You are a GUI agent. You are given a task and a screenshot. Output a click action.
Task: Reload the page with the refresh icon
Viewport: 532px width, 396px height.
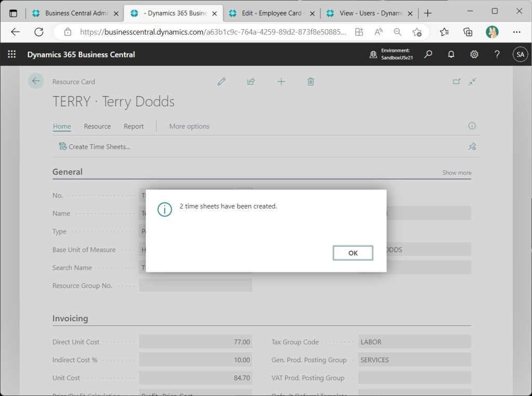(39, 32)
